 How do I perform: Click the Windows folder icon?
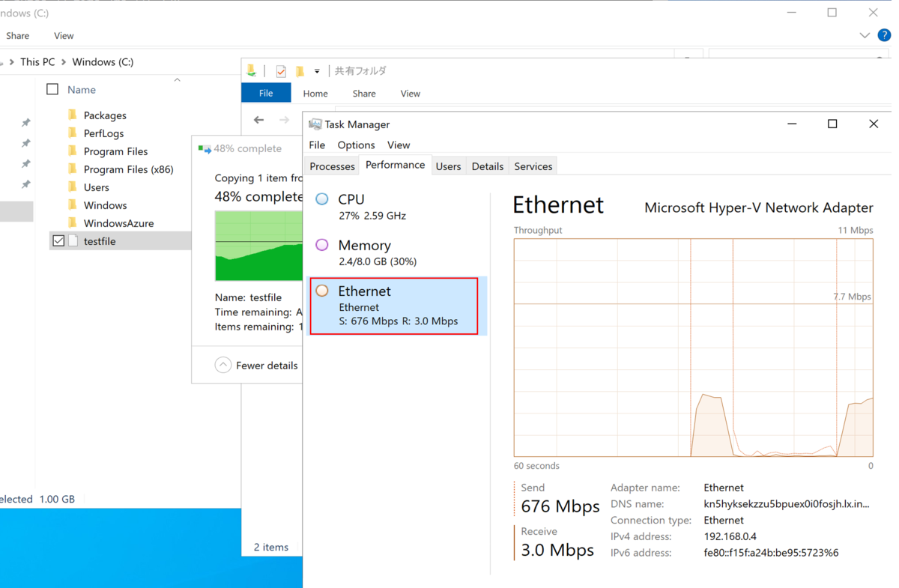point(73,204)
